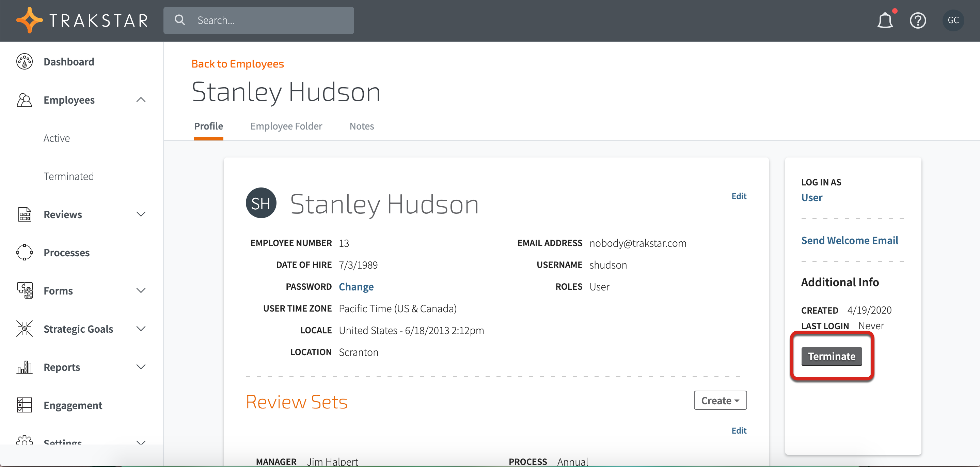
Task: Click Change password link
Action: coord(356,286)
